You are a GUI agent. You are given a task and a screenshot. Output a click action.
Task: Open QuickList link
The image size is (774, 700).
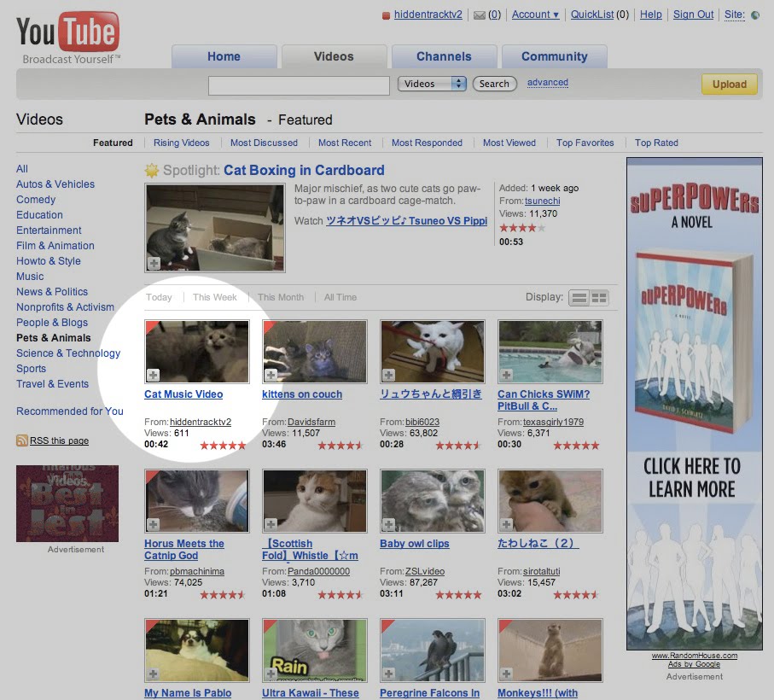pos(592,15)
